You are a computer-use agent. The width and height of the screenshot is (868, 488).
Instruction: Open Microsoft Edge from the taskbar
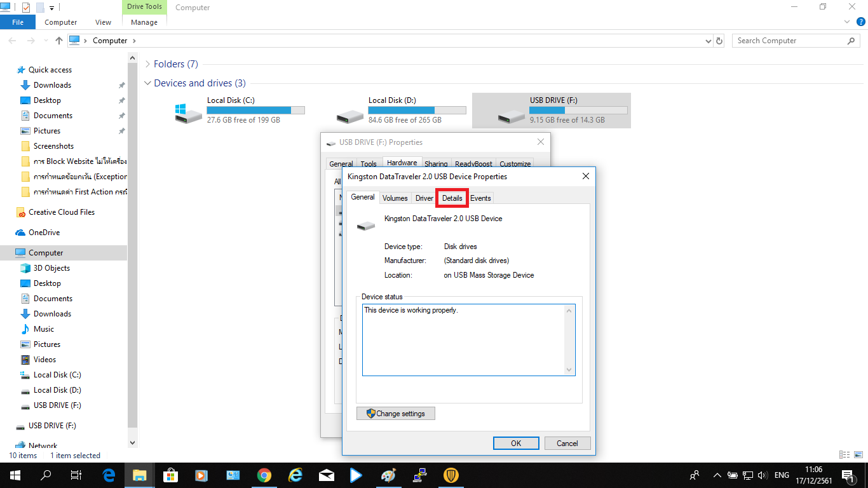point(109,475)
